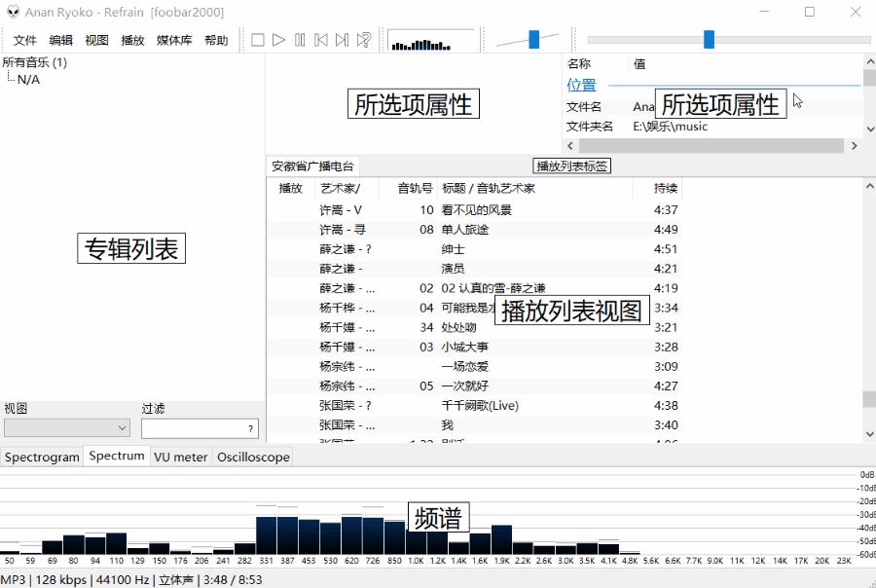The width and height of the screenshot is (876, 588).
Task: Click the foobar2000 alien icon in title bar
Action: [x=14, y=11]
